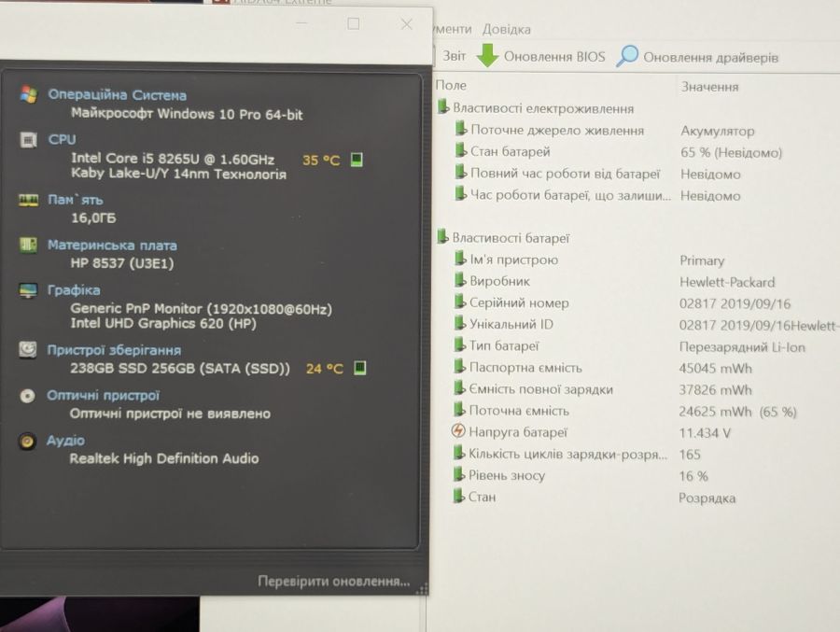Open Пристрої зберігання section link

point(114,350)
